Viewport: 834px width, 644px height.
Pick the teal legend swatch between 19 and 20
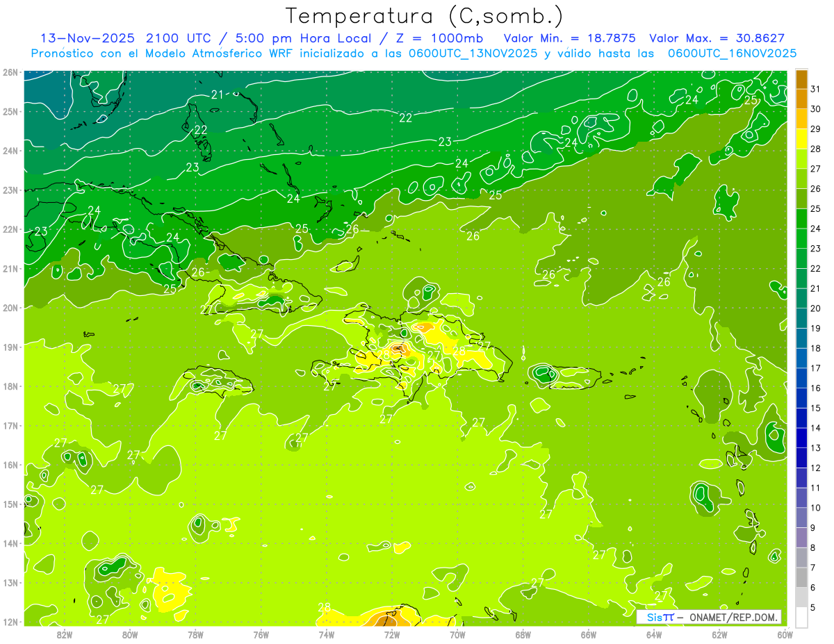[x=801, y=319]
